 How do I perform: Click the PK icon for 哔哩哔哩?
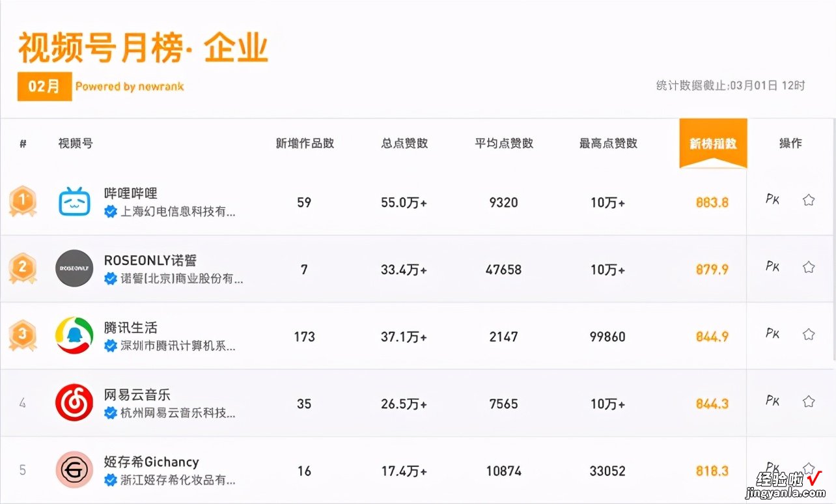coord(772,200)
